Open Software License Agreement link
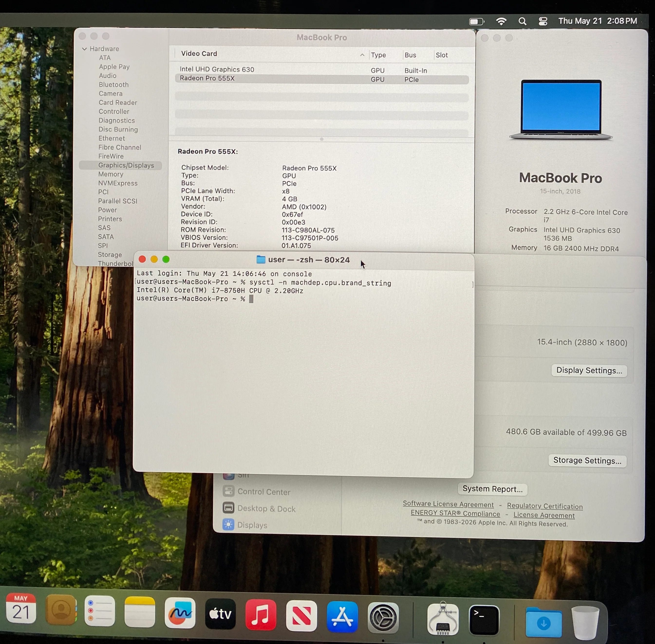 (448, 504)
